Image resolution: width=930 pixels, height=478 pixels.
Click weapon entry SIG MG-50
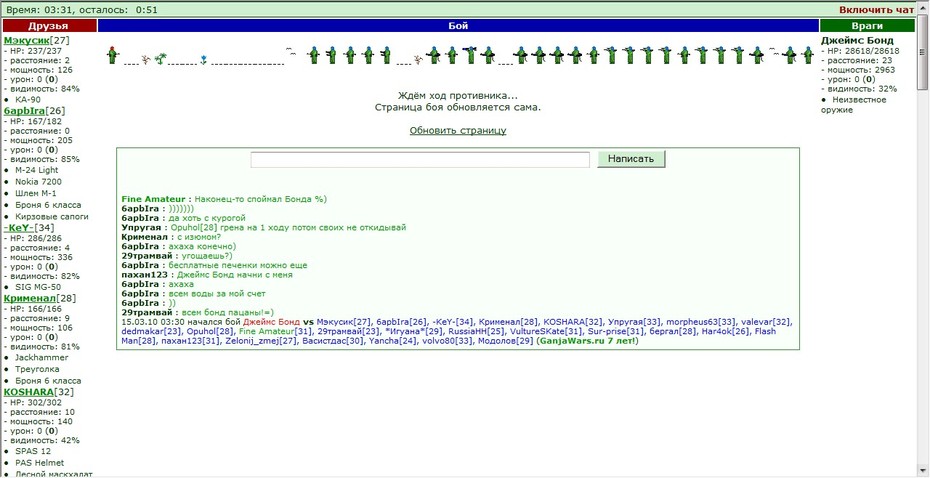pos(36,287)
